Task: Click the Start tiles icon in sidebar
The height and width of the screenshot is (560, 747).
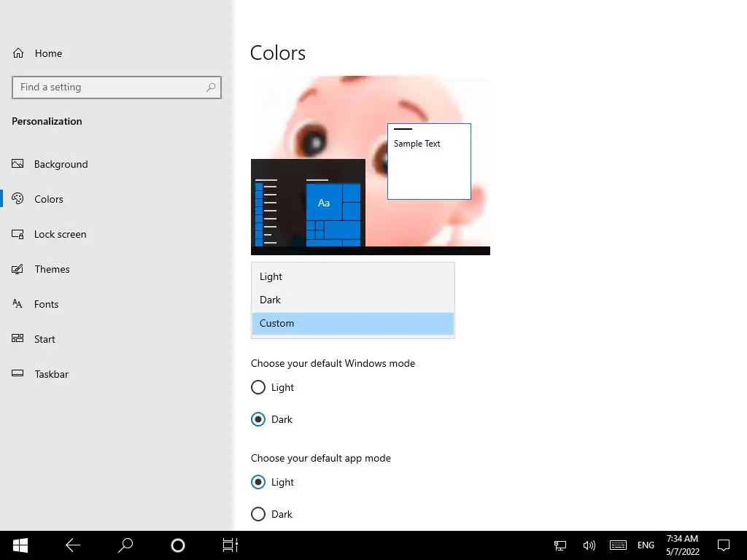Action: tap(18, 338)
